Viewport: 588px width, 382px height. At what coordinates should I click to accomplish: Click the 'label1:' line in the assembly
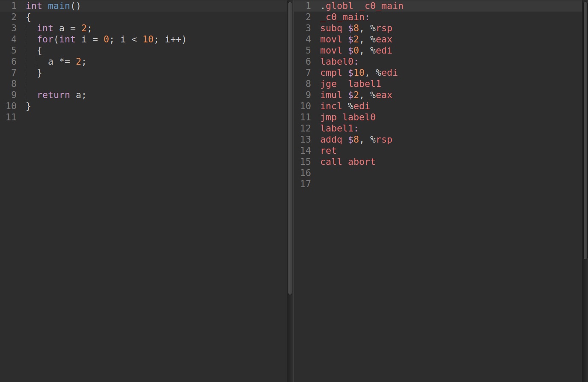click(x=339, y=128)
